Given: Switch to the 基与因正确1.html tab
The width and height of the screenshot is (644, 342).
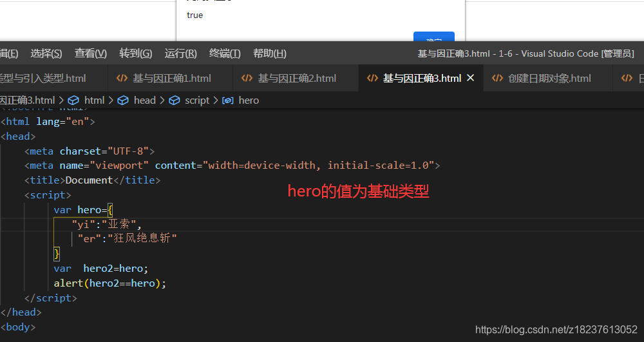Looking at the screenshot, I should coord(171,78).
